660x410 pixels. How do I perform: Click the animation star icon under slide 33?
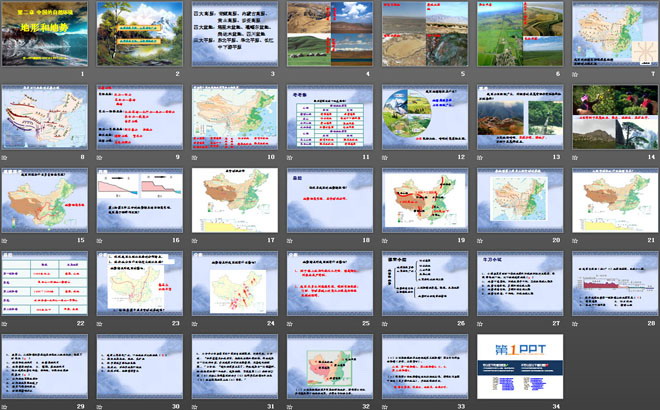pos(385,407)
